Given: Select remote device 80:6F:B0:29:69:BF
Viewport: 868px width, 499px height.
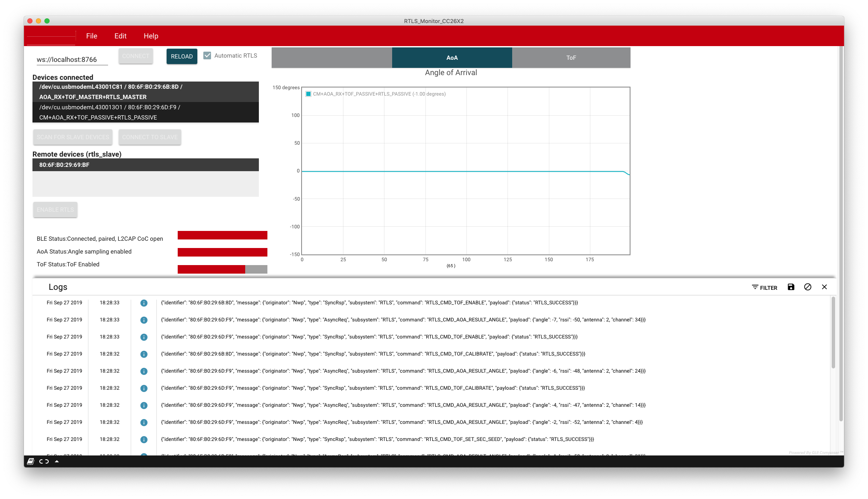Looking at the screenshot, I should [x=145, y=165].
